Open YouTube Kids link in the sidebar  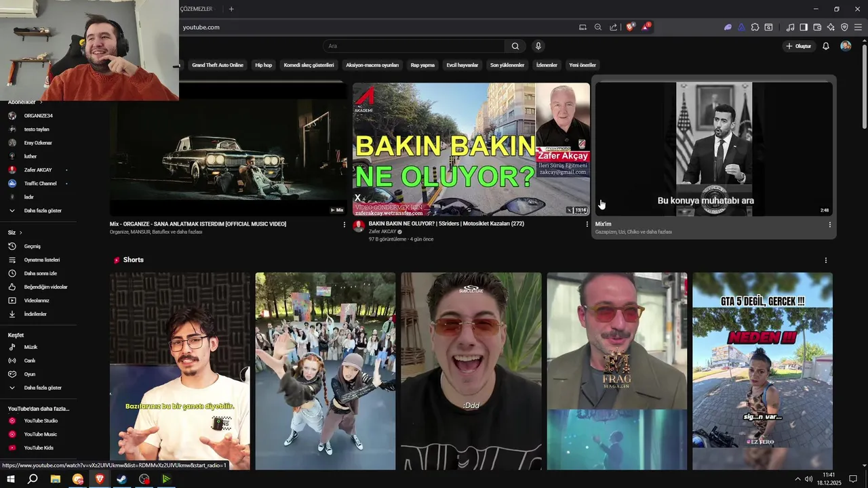click(x=38, y=448)
